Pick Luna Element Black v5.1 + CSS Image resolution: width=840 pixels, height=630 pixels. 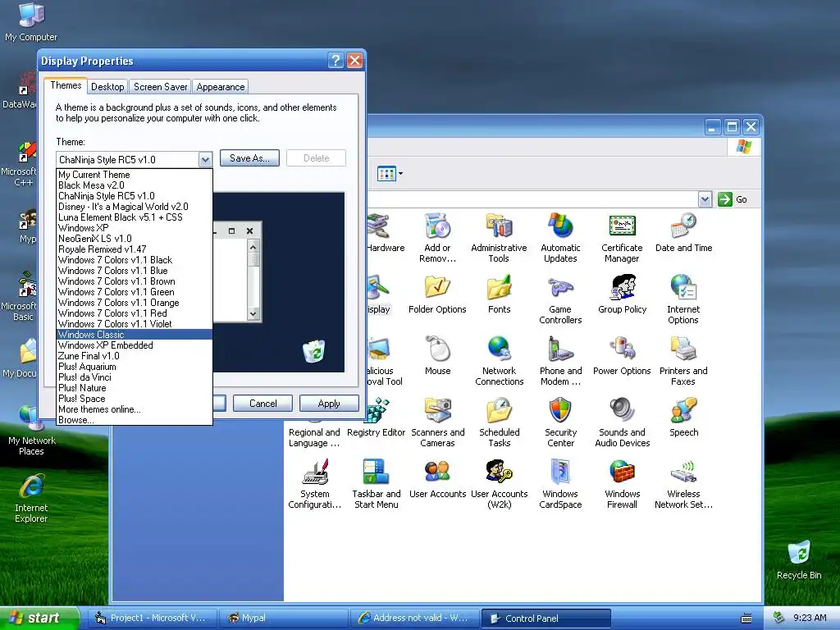click(135, 217)
